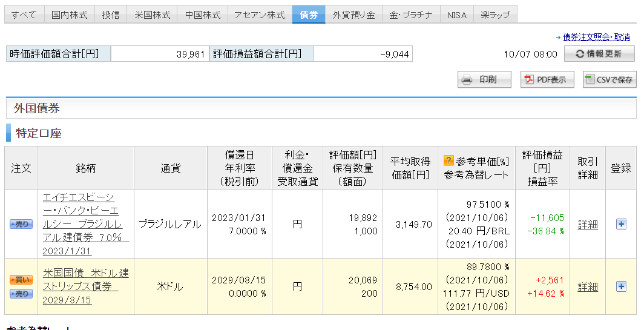Viewport: 644px width, 330px height.
Task: Open 詳細 for Brazilian real bond
Action: click(588, 225)
